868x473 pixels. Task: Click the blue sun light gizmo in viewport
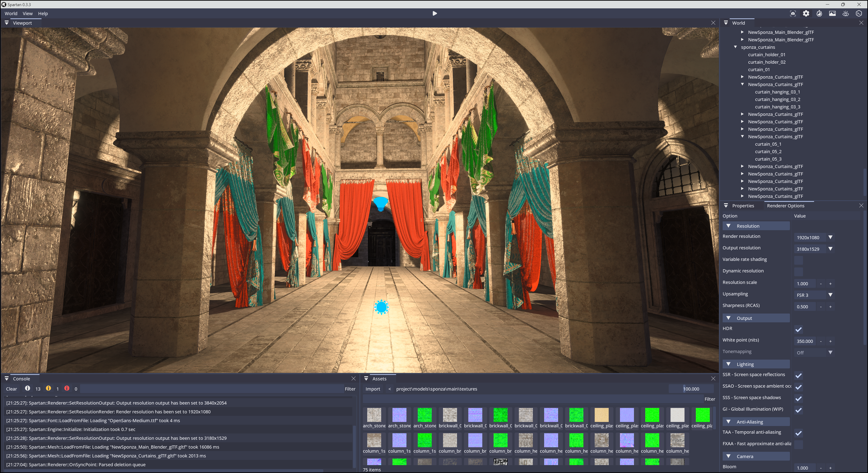click(381, 307)
